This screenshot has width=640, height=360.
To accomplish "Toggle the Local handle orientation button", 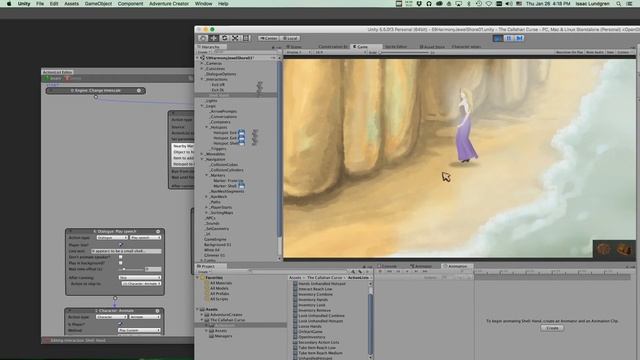I will point(290,38).
